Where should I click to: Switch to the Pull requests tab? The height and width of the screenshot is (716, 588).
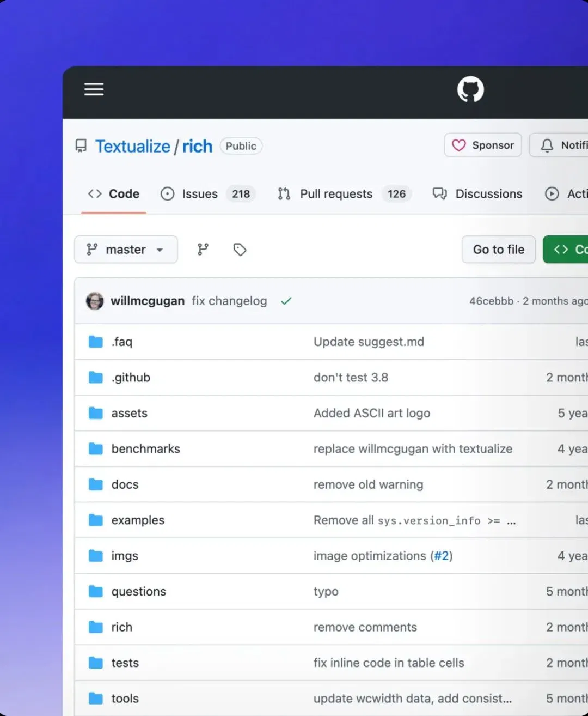(x=344, y=194)
